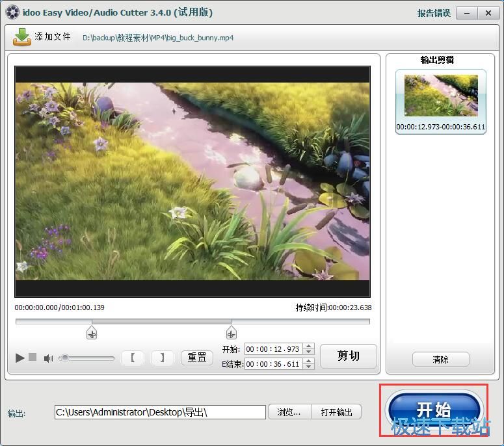Click the end trim marker on timeline
Image resolution: width=504 pixels, height=446 pixels.
[231, 333]
